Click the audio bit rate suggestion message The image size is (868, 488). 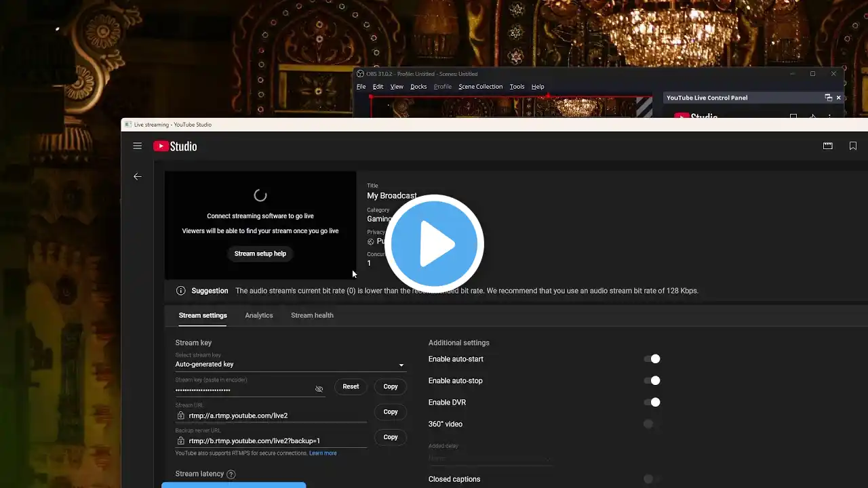pyautogui.click(x=467, y=291)
